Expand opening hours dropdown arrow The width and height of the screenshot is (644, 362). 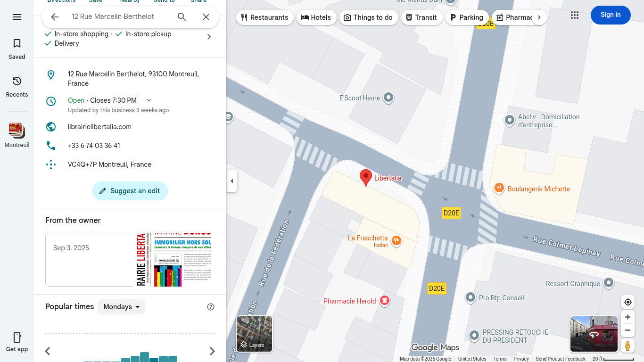pyautogui.click(x=149, y=100)
